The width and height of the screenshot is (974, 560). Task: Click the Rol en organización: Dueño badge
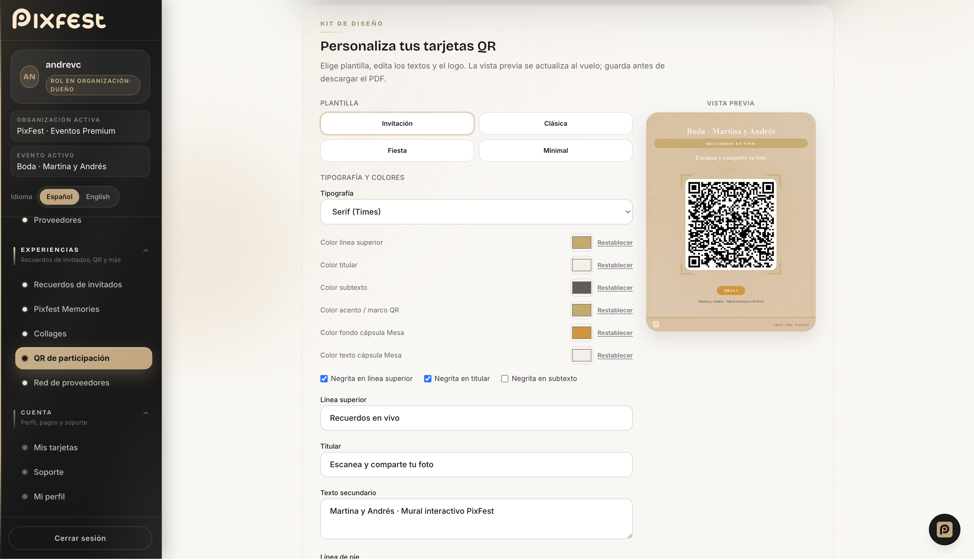(x=93, y=85)
